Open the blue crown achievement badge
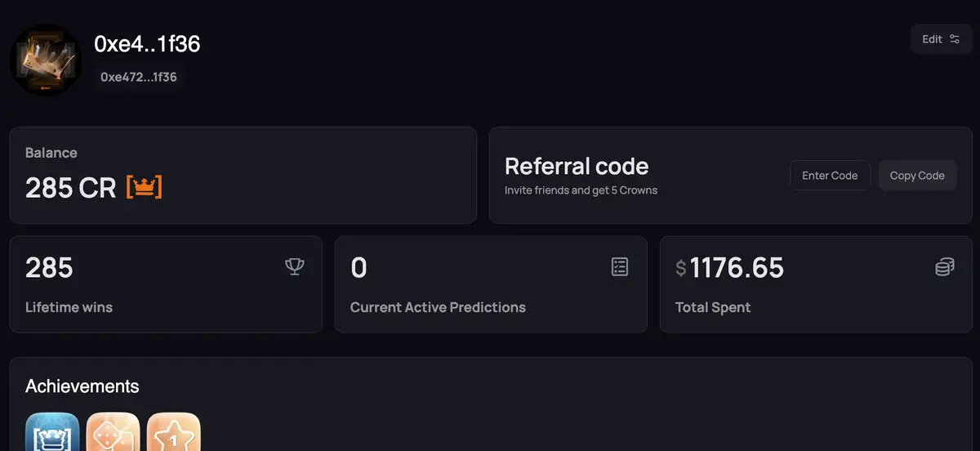 pos(52,433)
